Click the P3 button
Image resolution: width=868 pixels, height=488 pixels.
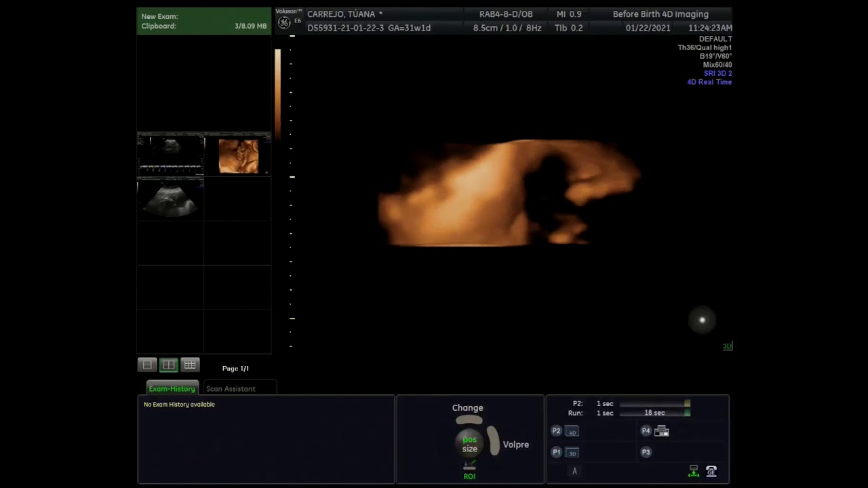pyautogui.click(x=646, y=452)
